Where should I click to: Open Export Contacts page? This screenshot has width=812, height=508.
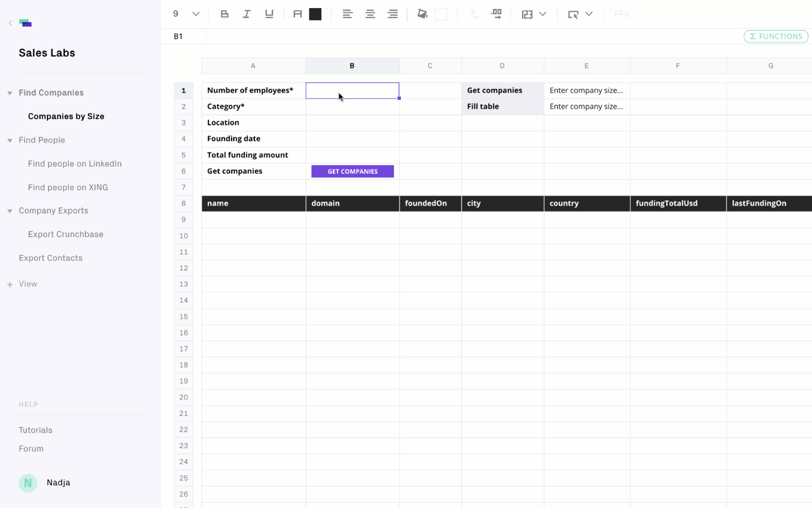click(50, 258)
